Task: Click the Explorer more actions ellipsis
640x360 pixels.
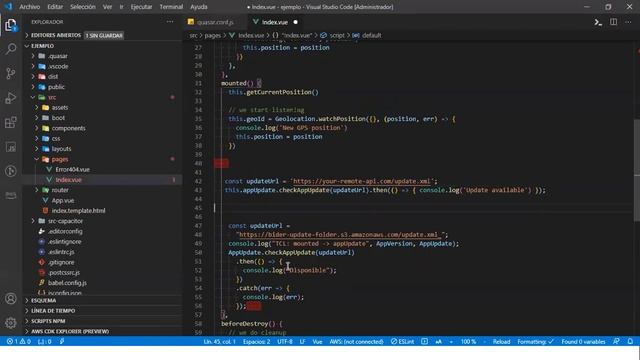Action: (170, 22)
